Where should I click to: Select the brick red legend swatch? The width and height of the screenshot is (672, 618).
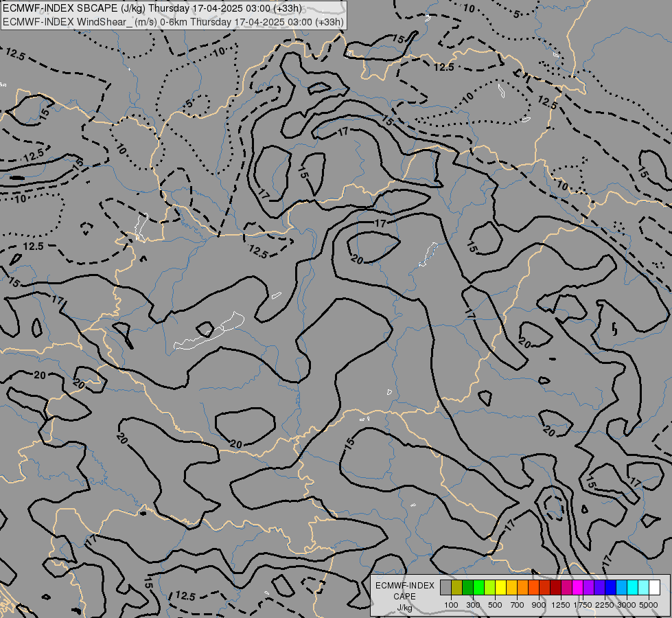point(545,588)
